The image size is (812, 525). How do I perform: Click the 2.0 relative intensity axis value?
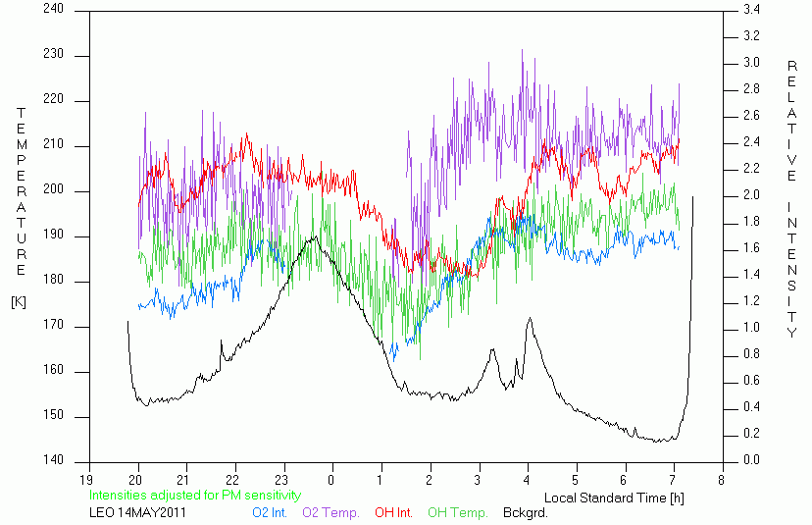751,195
